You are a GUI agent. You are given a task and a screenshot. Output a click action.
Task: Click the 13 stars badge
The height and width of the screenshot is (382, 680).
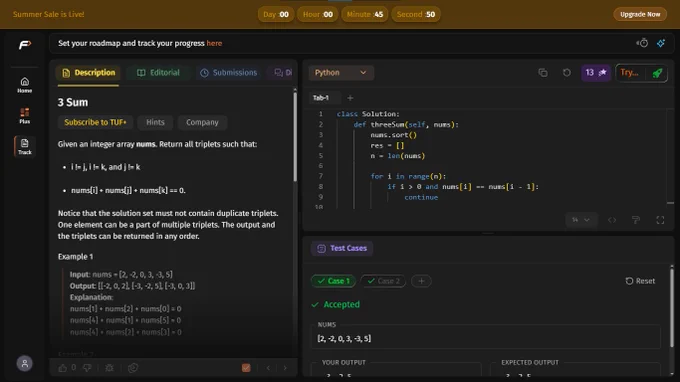pos(595,72)
